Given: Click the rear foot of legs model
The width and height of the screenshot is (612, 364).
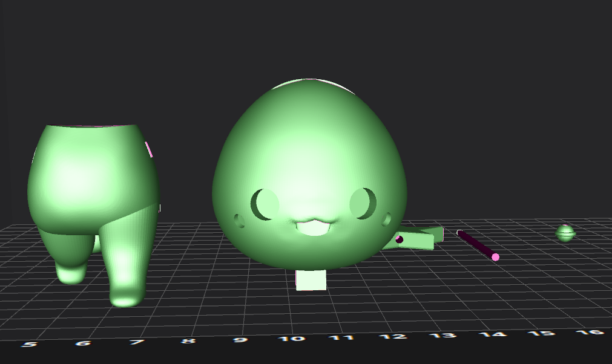Looking at the screenshot, I should 71,273.
